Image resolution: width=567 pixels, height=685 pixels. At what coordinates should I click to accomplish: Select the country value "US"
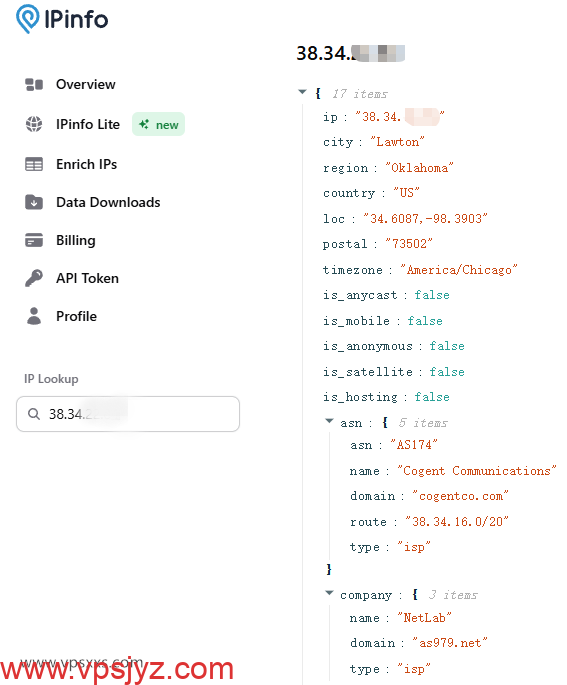pos(406,193)
